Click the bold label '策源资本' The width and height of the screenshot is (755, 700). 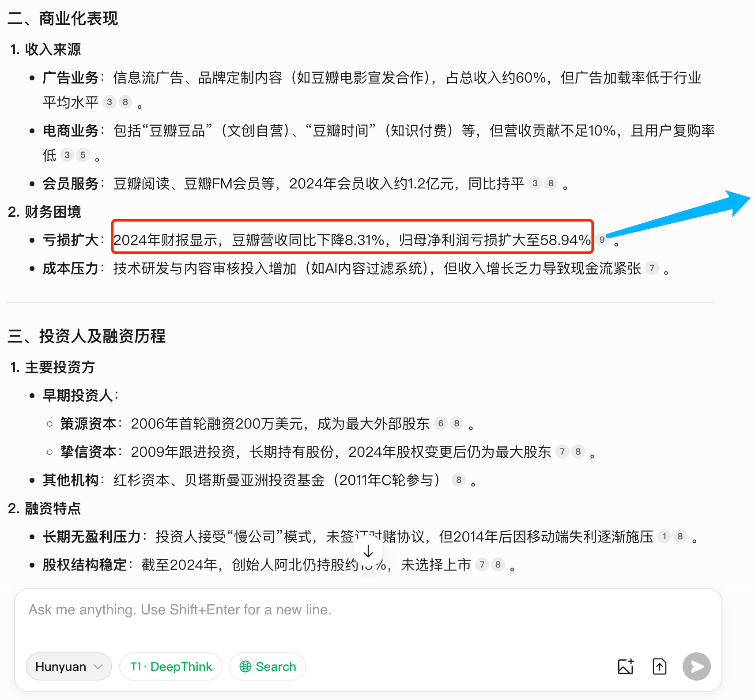click(x=88, y=424)
